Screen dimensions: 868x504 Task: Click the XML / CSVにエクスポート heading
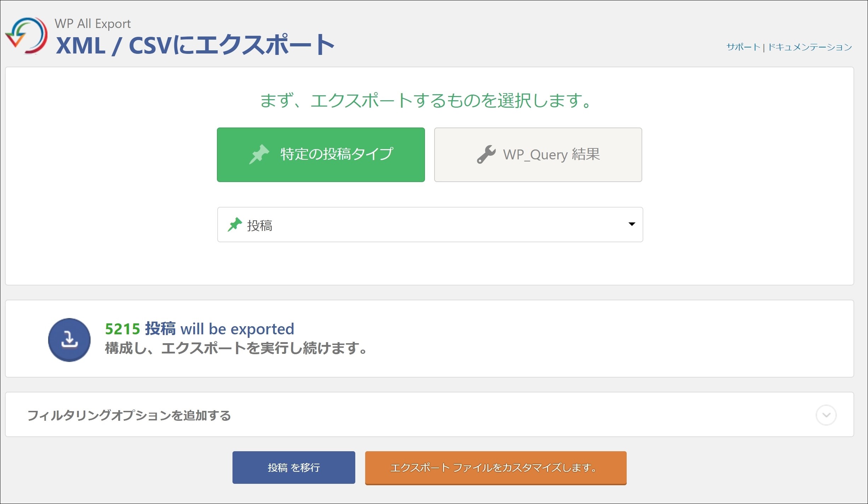click(x=195, y=45)
